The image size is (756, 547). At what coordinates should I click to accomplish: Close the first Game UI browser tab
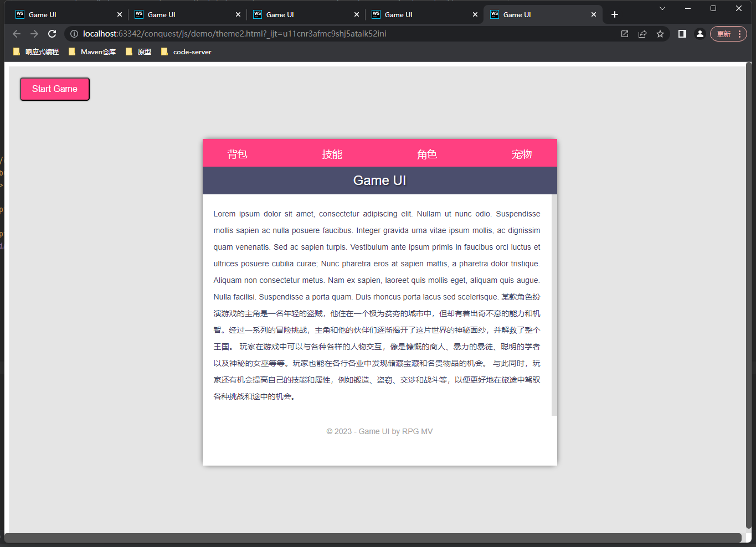(119, 14)
